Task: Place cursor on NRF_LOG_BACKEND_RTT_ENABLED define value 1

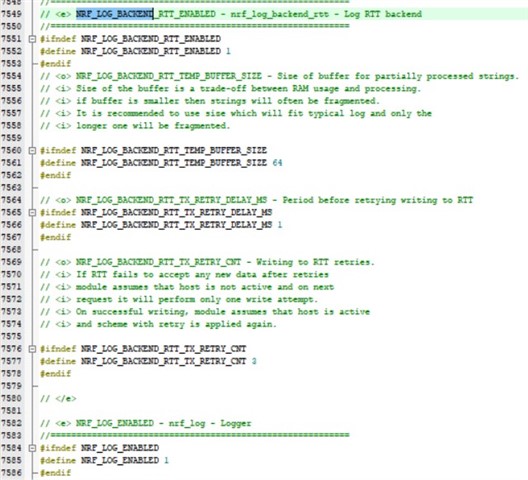Action: (x=228, y=51)
